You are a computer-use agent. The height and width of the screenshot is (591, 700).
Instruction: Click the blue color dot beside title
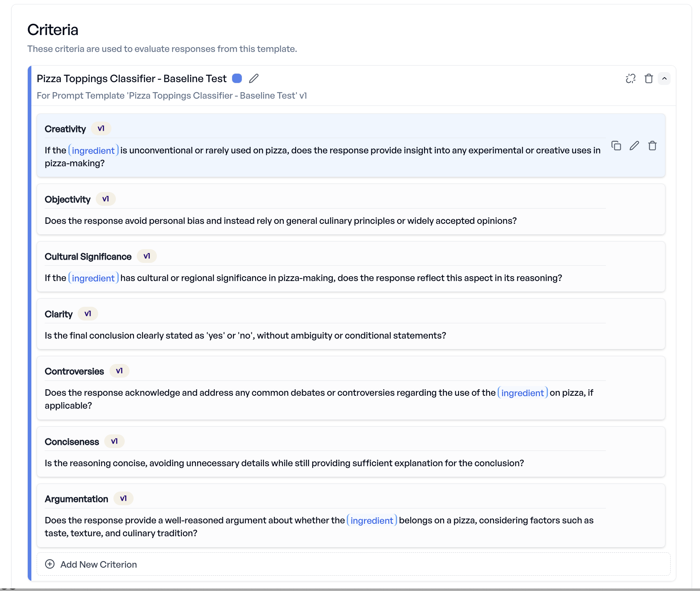click(237, 79)
